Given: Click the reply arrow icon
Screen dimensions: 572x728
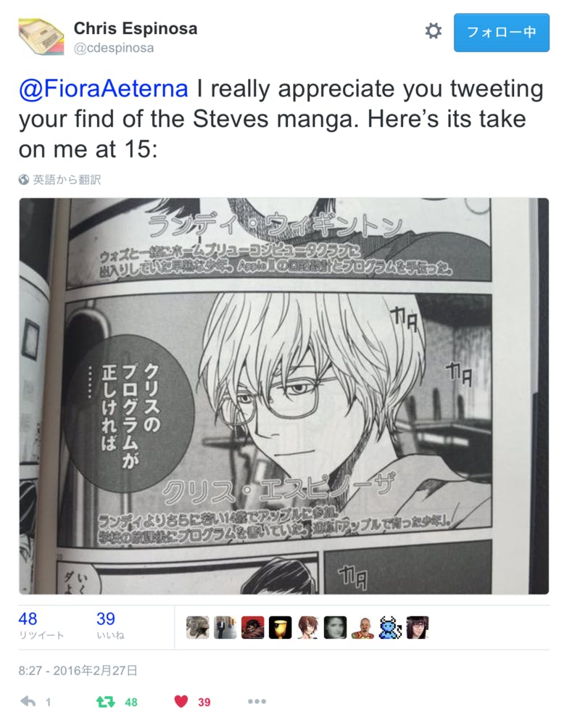Looking at the screenshot, I should coord(28,702).
